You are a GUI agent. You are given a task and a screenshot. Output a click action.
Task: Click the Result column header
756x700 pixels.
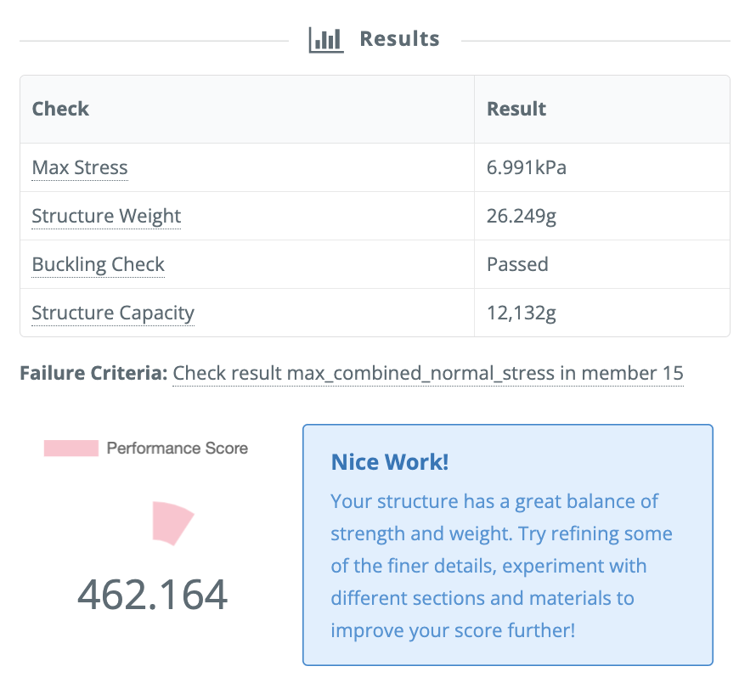tap(516, 109)
